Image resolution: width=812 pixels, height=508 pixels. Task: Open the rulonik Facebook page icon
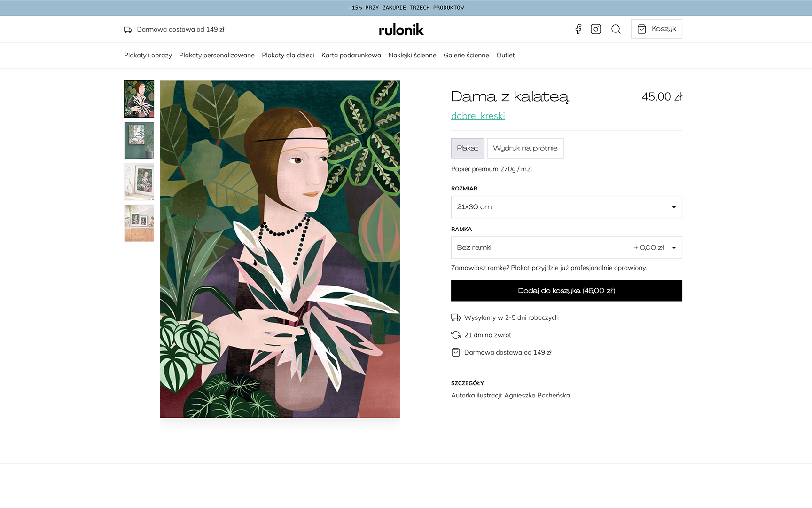coord(578,29)
